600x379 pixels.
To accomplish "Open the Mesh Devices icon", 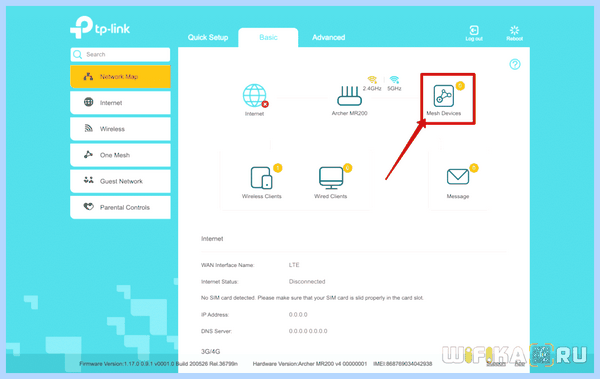I will point(443,96).
